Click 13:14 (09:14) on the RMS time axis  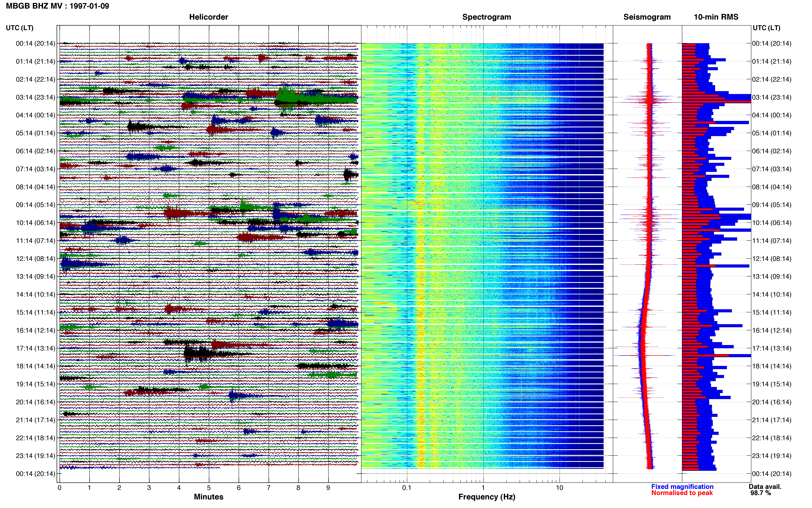click(x=772, y=277)
